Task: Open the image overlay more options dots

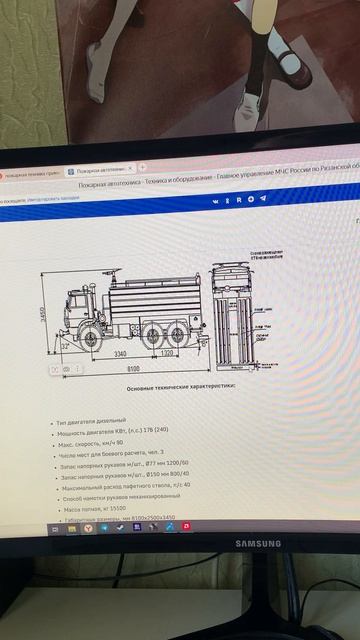Action: (x=78, y=369)
